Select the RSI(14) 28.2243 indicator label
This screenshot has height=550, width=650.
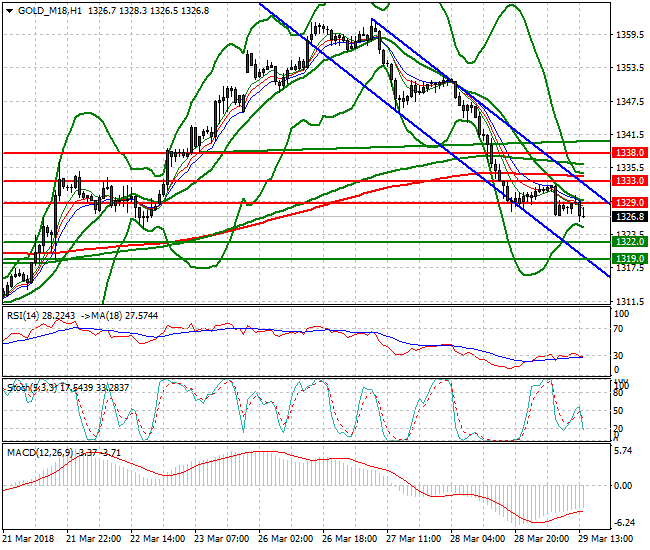(x=41, y=316)
